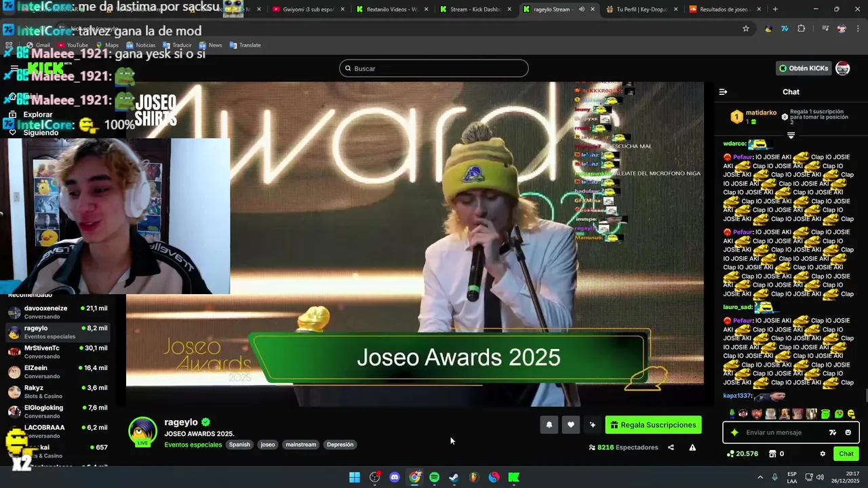The height and width of the screenshot is (488, 868).
Task: Open browser extensions puzzle icon
Action: coord(802,28)
